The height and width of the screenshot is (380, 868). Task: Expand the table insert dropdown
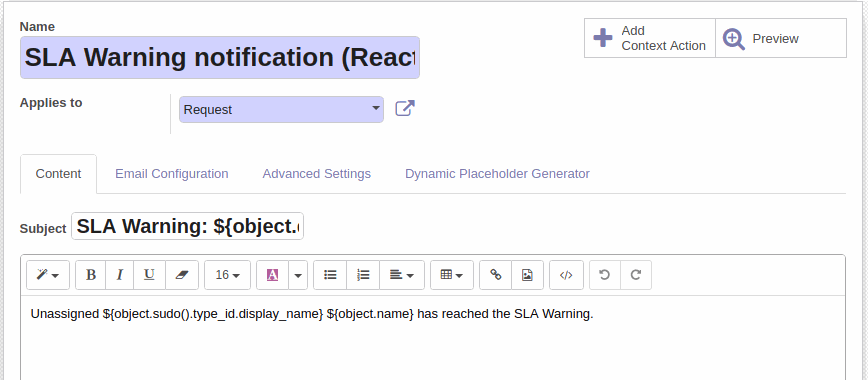452,275
